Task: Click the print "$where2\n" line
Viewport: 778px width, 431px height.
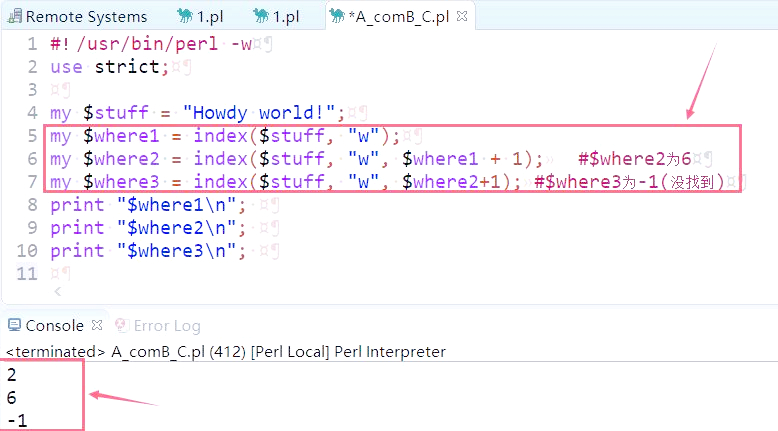Action: (148, 228)
